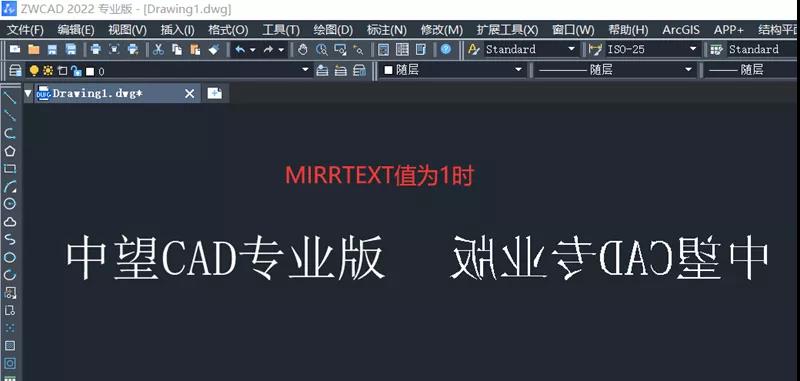Image resolution: width=800 pixels, height=381 pixels.
Task: Select the Insert Block tool
Action: click(10, 293)
